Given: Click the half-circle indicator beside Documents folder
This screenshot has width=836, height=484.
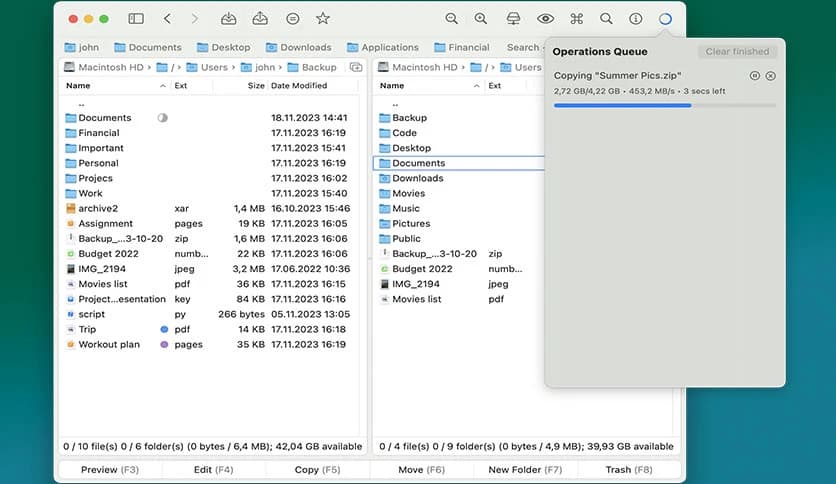Looking at the screenshot, I should 163,118.
